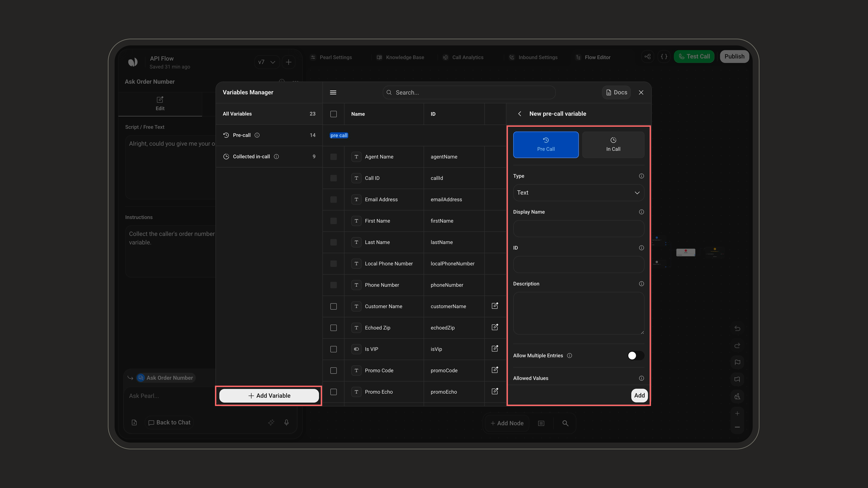
Task: Check the select-all checkbox in table header
Action: [333, 114]
